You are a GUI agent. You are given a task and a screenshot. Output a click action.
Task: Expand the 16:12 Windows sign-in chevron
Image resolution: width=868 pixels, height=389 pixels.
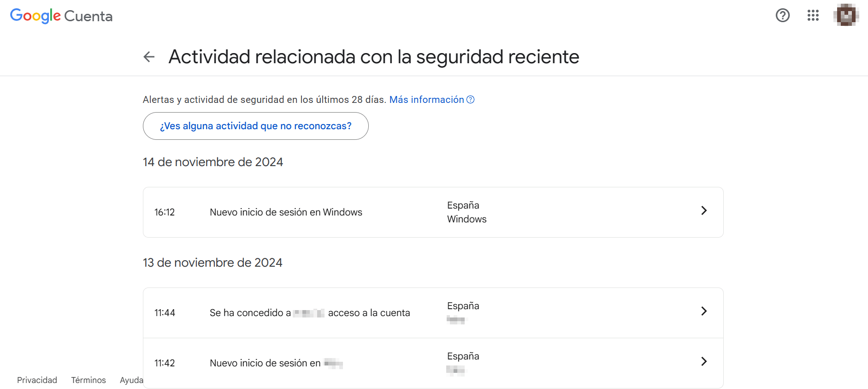pyautogui.click(x=704, y=210)
